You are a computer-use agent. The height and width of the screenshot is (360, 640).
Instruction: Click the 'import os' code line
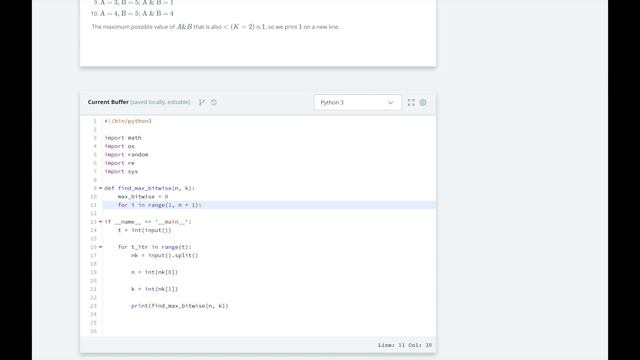click(120, 146)
